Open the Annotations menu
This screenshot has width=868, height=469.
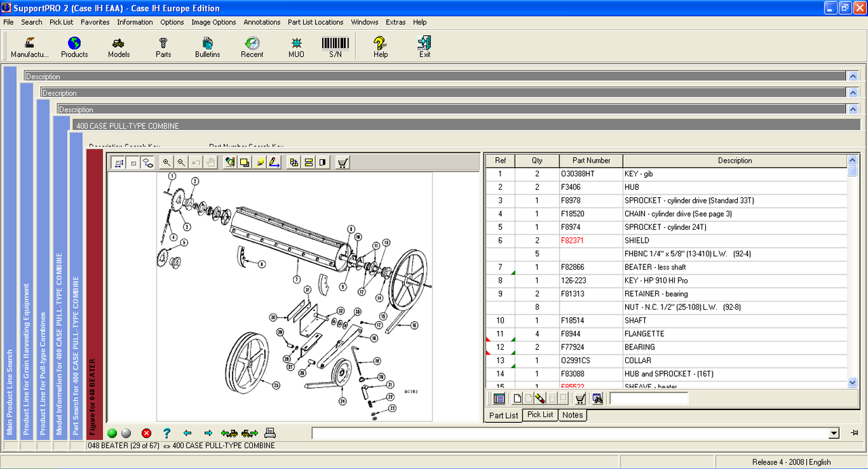pyautogui.click(x=262, y=22)
